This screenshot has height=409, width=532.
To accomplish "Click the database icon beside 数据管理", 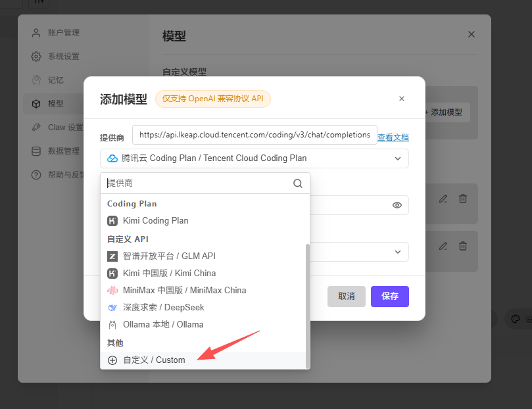I will (36, 151).
